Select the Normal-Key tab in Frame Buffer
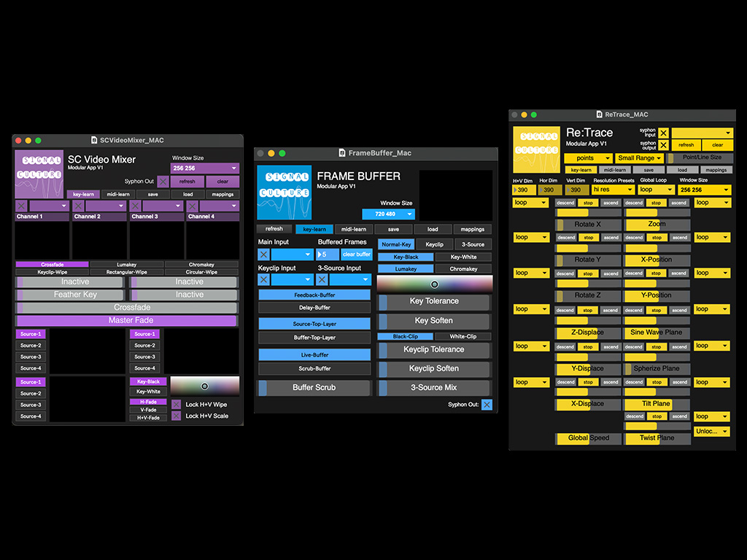 [396, 244]
